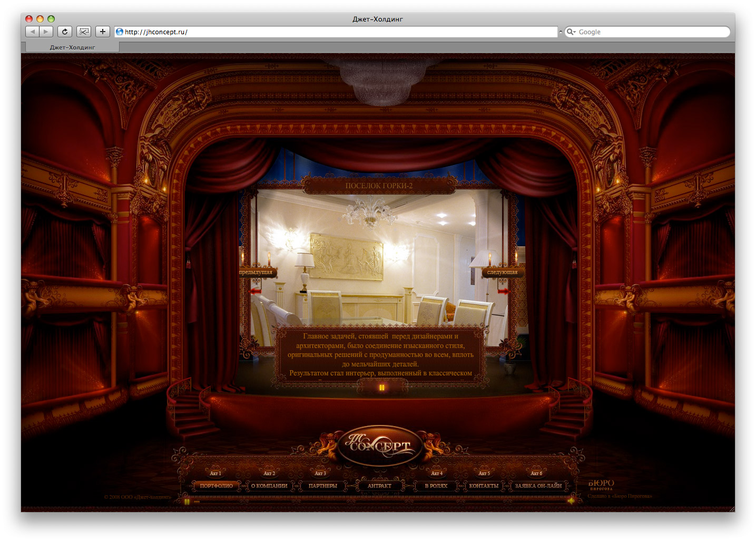
Task: Click the 'Акт 3' label
Action: (320, 473)
